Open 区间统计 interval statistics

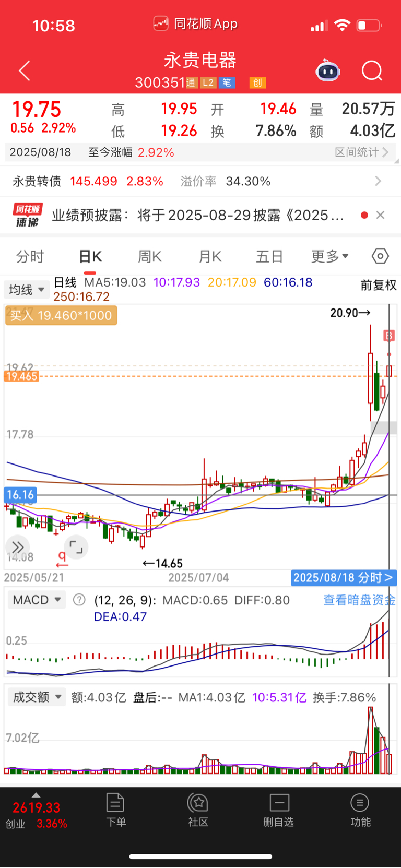click(x=361, y=152)
